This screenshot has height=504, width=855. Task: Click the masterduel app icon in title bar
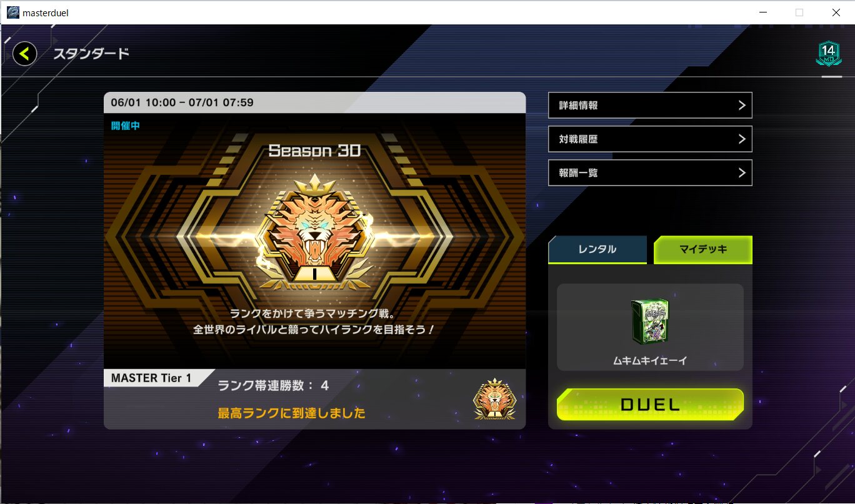tap(12, 12)
